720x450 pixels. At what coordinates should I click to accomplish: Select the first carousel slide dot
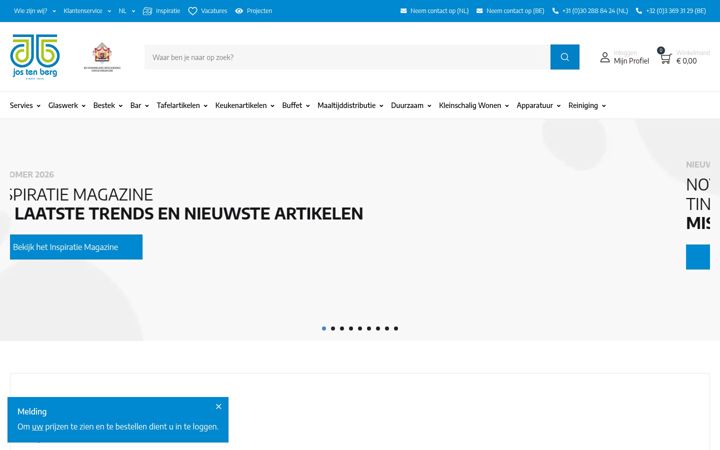coord(324,328)
